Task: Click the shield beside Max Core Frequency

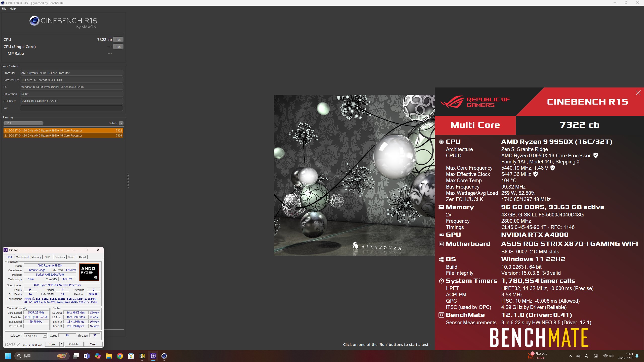Action: pyautogui.click(x=552, y=168)
